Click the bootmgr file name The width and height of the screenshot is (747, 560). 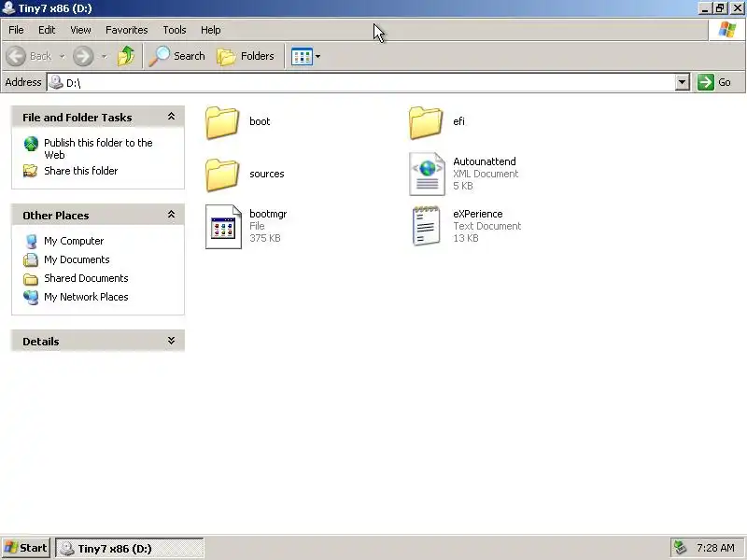(x=268, y=214)
